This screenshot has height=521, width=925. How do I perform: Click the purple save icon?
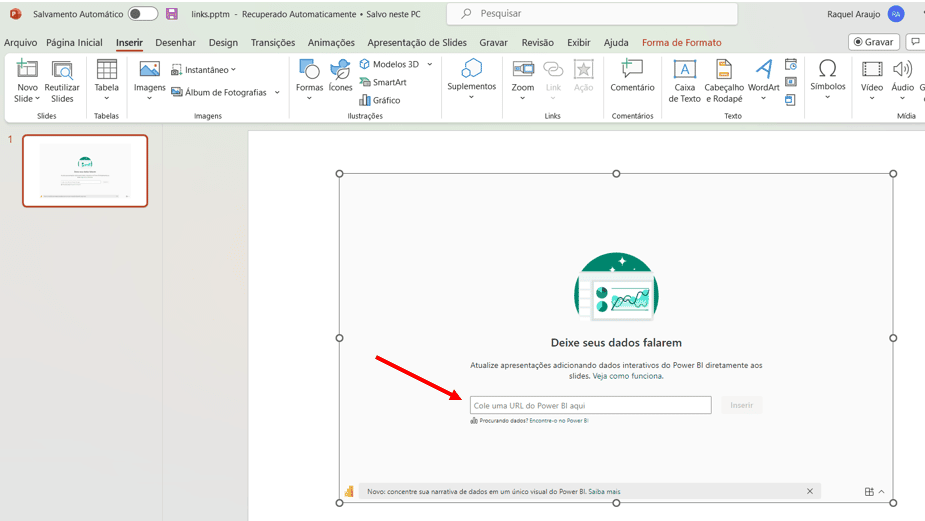tap(172, 14)
